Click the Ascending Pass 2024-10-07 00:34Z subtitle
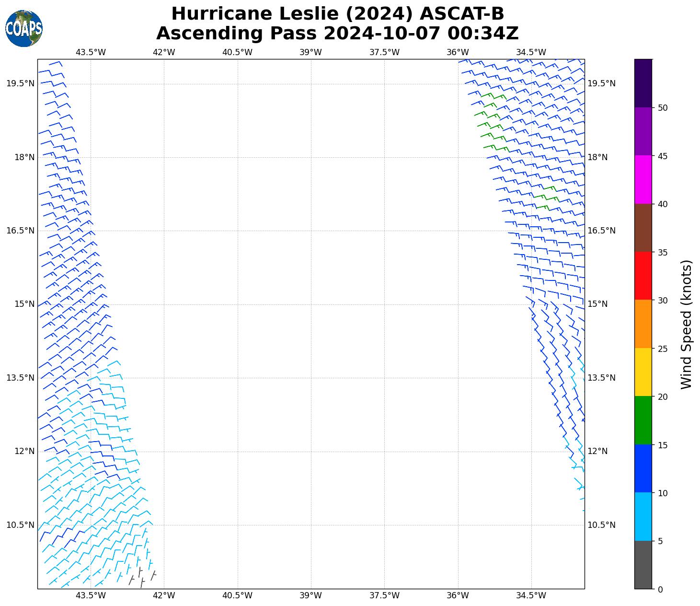Viewport: 700px width, 606px height. point(337,34)
